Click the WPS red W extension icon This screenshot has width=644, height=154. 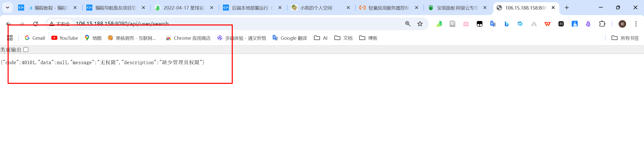point(547,24)
